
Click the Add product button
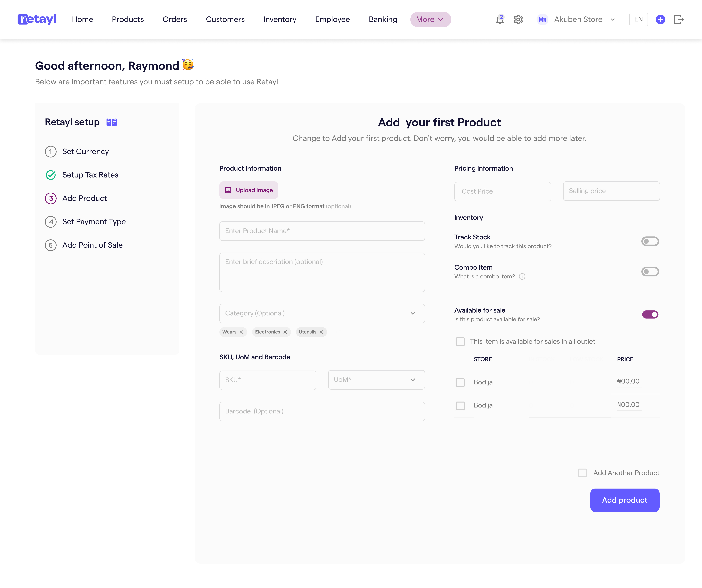(624, 500)
